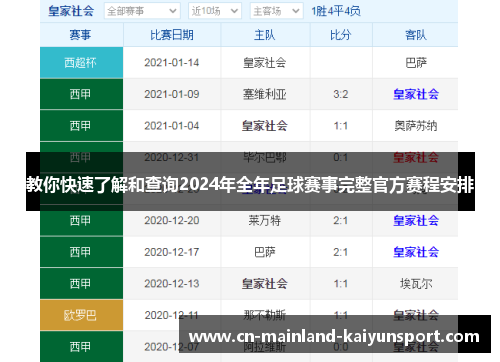Click away team 巴萨 on 2021-01-14
The height and width of the screenshot is (362, 500).
(416, 63)
